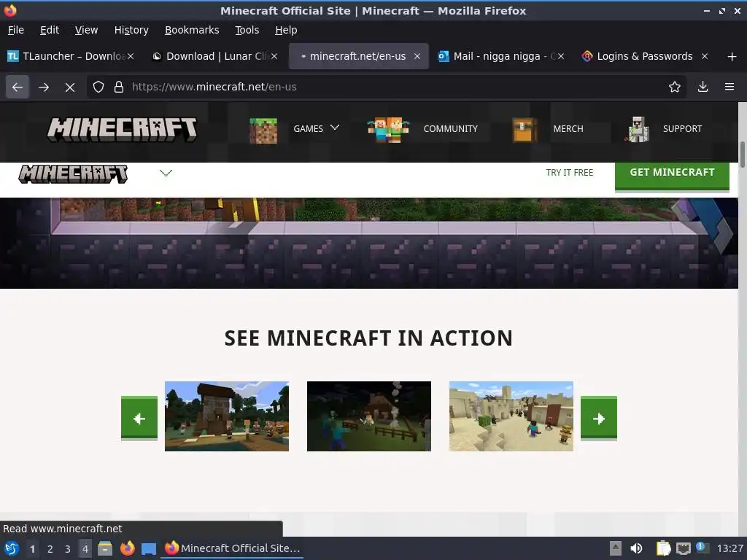The height and width of the screenshot is (560, 747).
Task: Open the update notifier tray icon
Action: click(702, 548)
